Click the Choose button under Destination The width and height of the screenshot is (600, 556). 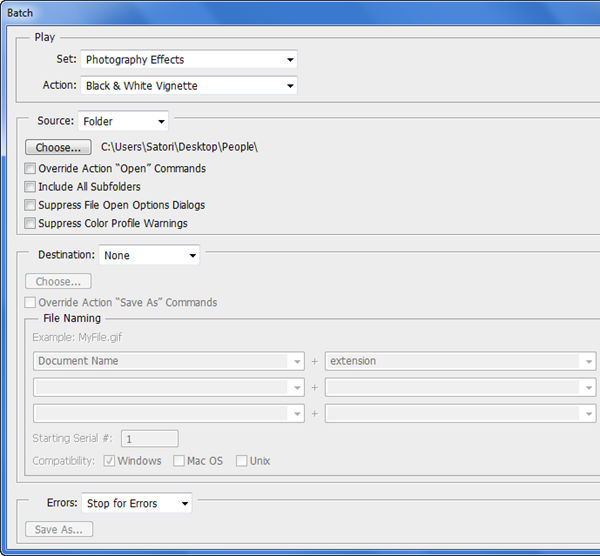[x=58, y=282]
